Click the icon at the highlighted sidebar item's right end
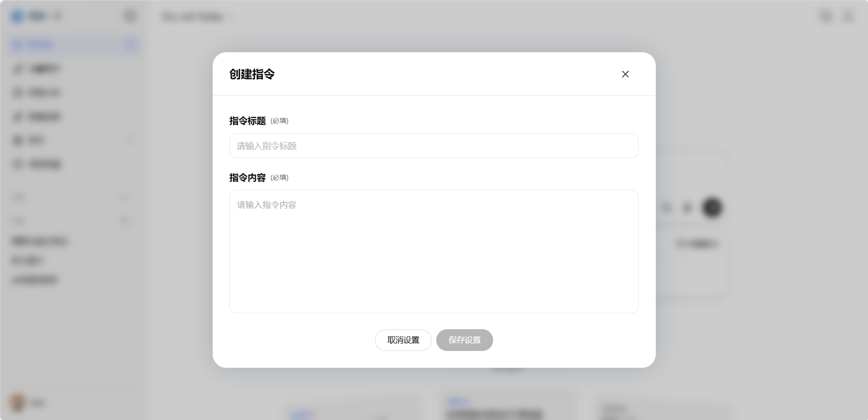The width and height of the screenshot is (868, 420). click(130, 44)
